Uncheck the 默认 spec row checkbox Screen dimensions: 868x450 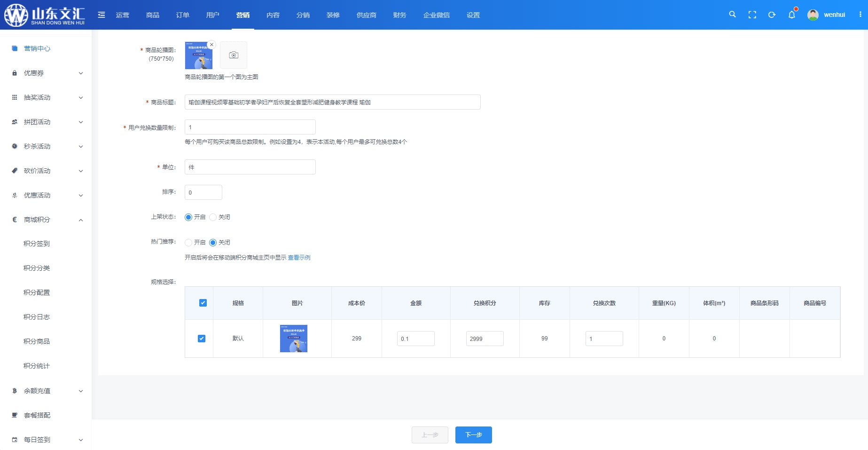[202, 339]
